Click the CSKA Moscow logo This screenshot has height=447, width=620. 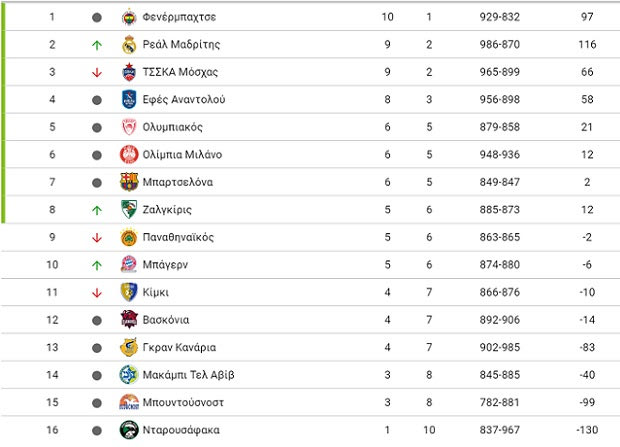click(x=129, y=72)
